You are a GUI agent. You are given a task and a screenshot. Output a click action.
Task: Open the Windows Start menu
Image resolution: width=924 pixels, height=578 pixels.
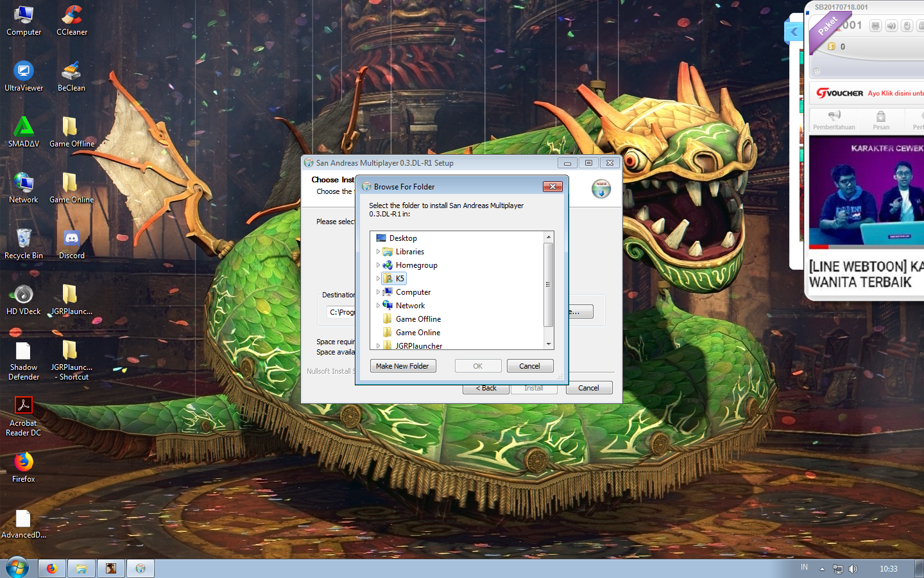point(17,568)
